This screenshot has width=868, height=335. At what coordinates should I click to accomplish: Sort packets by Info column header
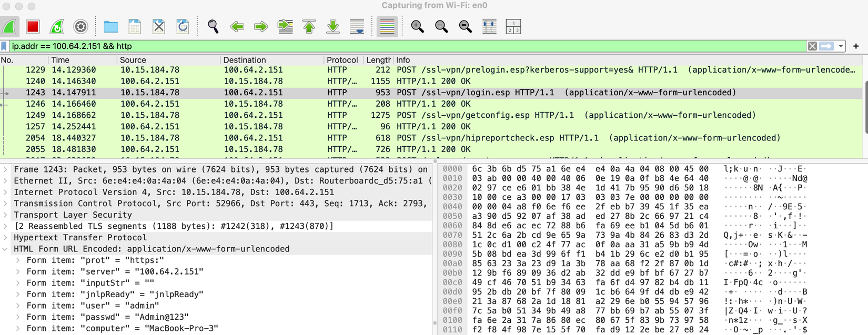[629, 60]
